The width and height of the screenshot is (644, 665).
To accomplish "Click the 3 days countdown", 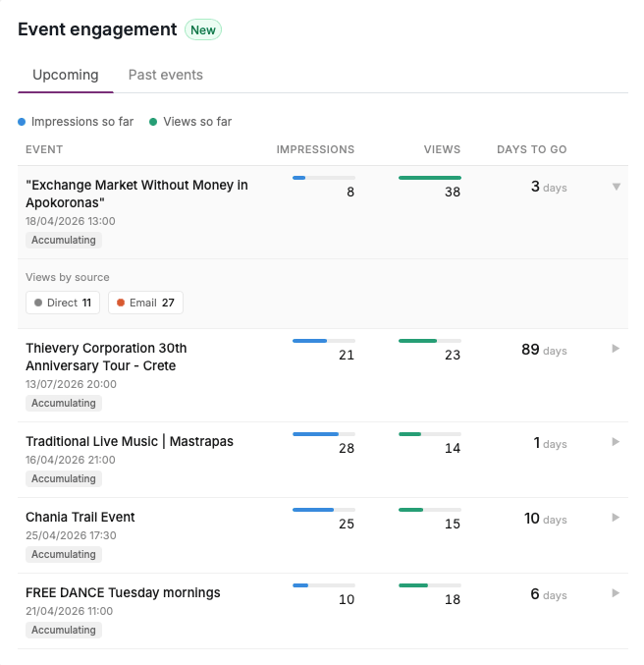I will [549, 187].
